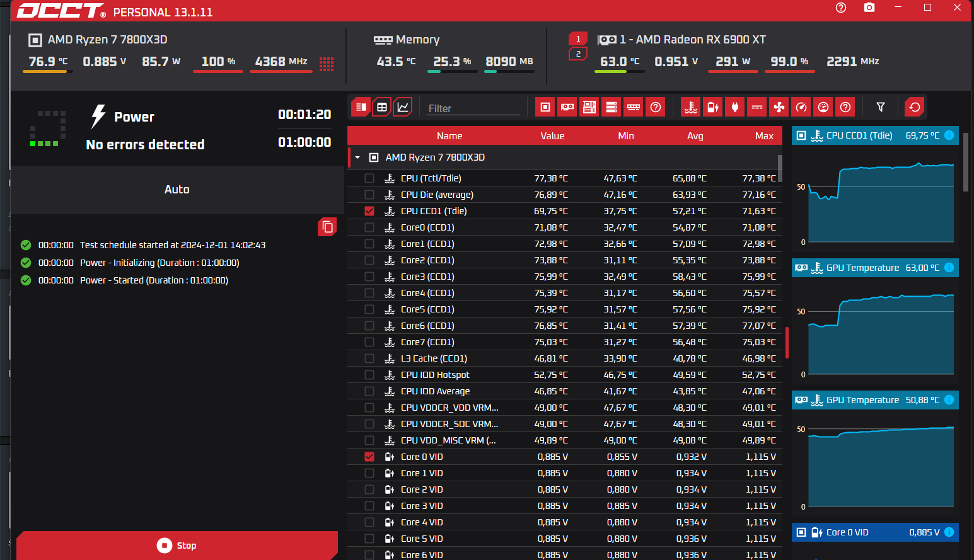Show current sensors with dashed-line button
This screenshot has width=974, height=560.
757,107
